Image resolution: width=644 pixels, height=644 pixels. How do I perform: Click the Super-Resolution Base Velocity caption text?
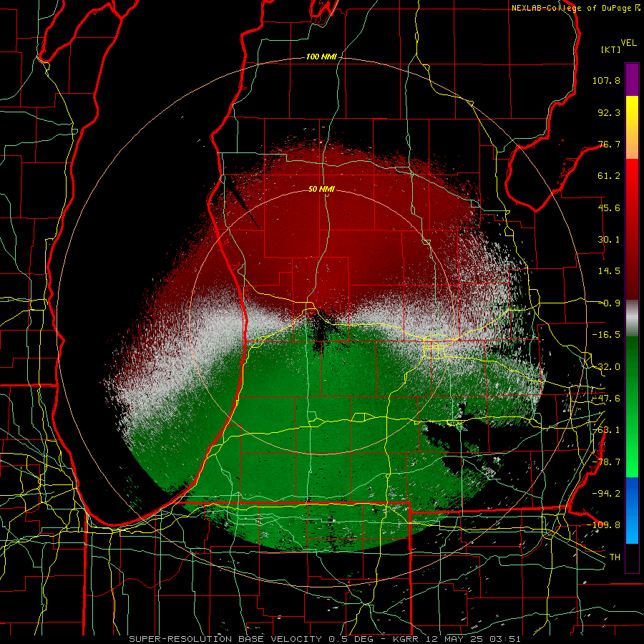(x=325, y=639)
